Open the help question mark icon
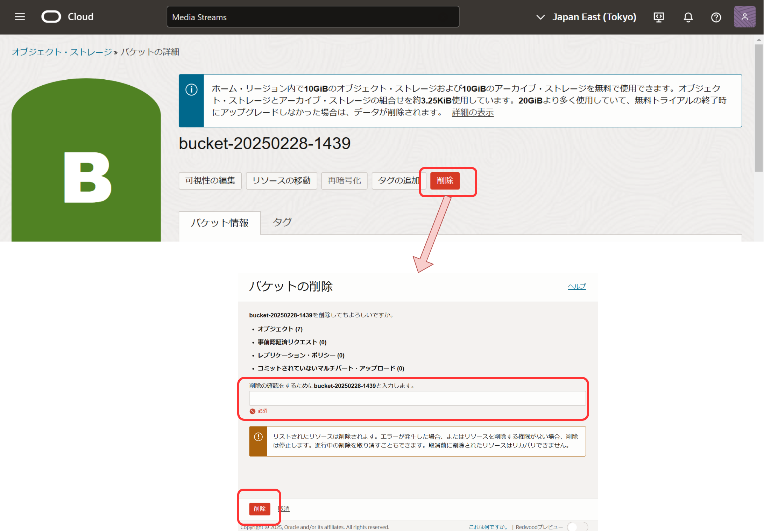Screen dimensions: 764x532 716,17
